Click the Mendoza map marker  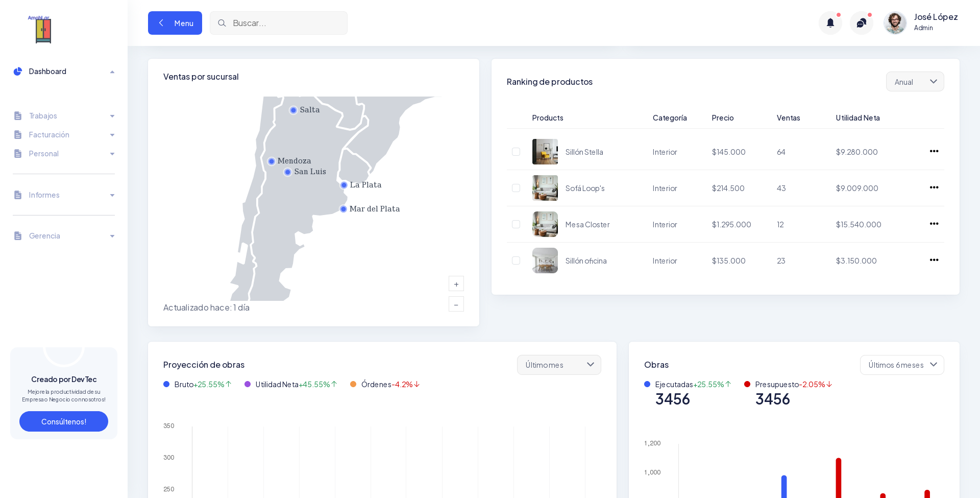pyautogui.click(x=272, y=161)
